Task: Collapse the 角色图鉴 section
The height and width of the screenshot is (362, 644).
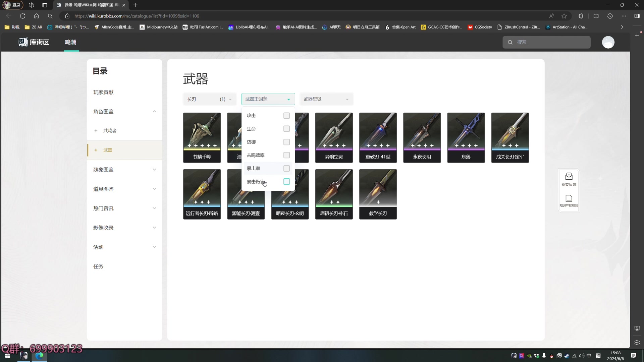Action: pyautogui.click(x=154, y=112)
